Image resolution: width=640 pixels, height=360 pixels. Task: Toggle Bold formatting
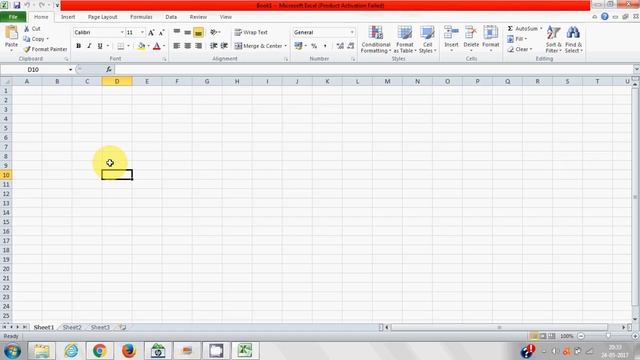point(78,46)
